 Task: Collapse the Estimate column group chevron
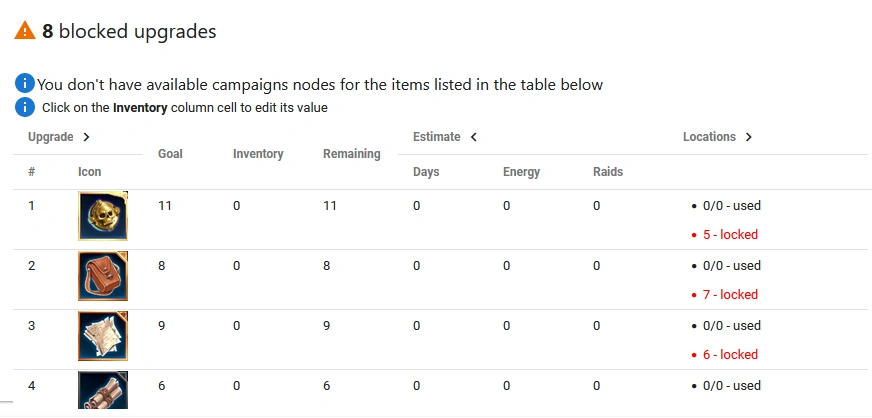[473, 137]
